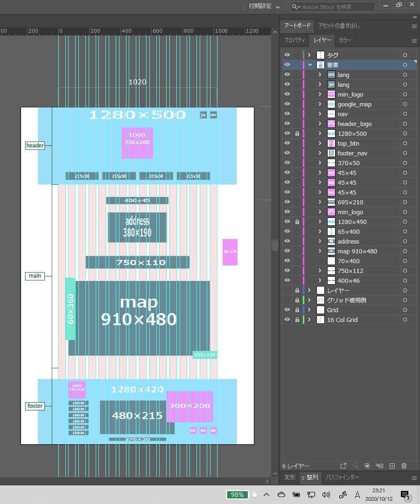Expand the タグ layer
Image resolution: width=420 pixels, height=504 pixels.
click(309, 55)
